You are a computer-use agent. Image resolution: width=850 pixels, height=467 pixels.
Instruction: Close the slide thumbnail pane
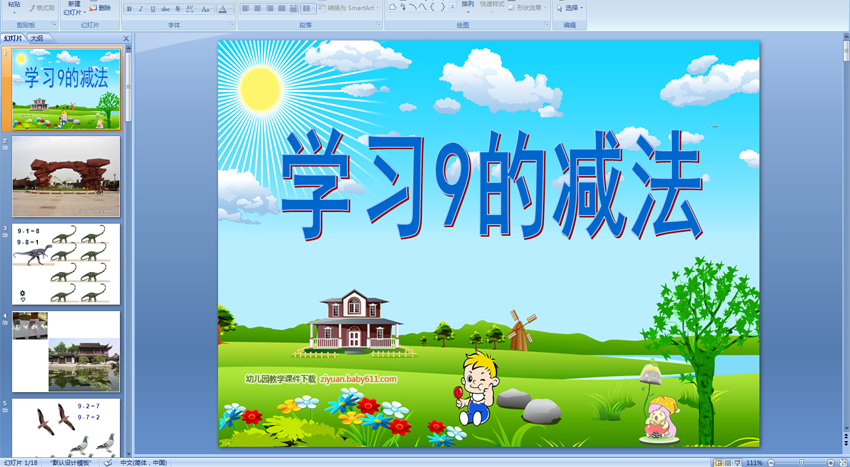pyautogui.click(x=126, y=39)
